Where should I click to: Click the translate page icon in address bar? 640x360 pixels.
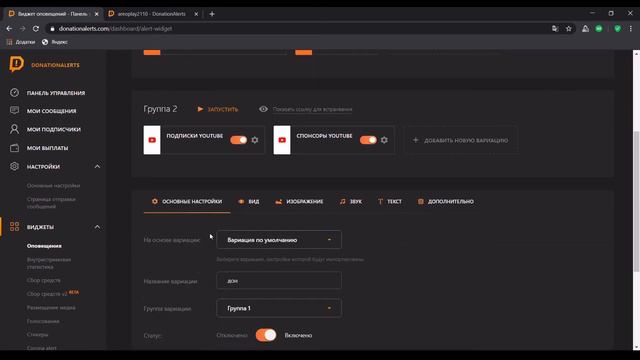(x=555, y=29)
